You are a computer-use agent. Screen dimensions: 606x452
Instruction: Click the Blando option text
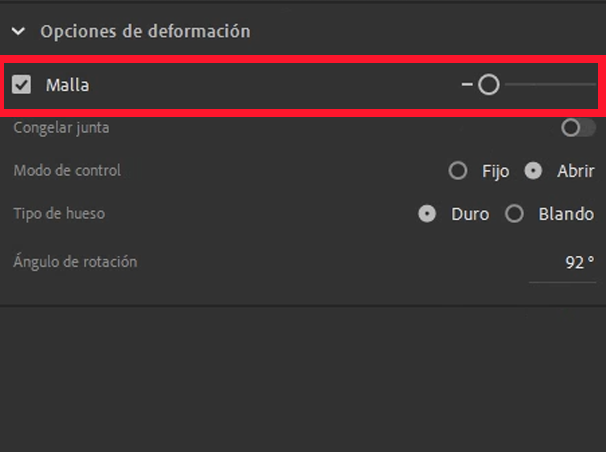tap(566, 214)
